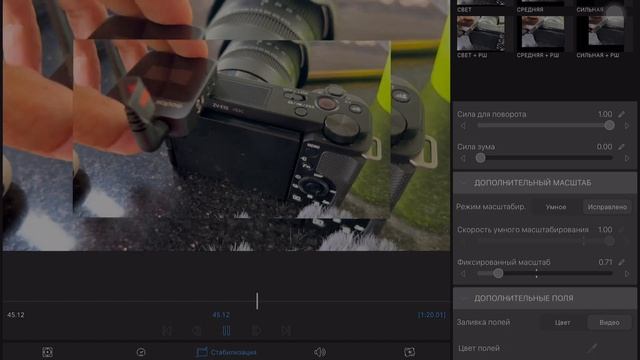Increase Сила для поворота with right arrow
The width and height of the screenshot is (640, 360).
[x=627, y=126]
